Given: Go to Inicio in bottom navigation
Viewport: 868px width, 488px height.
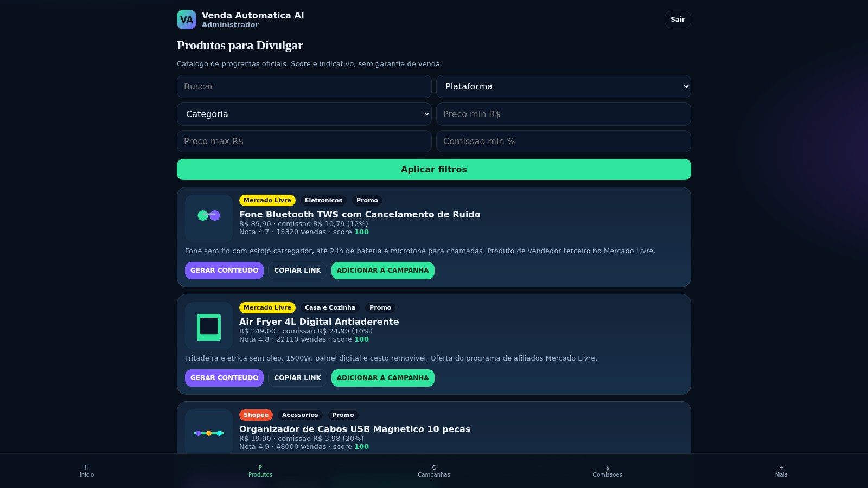Looking at the screenshot, I should click(x=87, y=471).
